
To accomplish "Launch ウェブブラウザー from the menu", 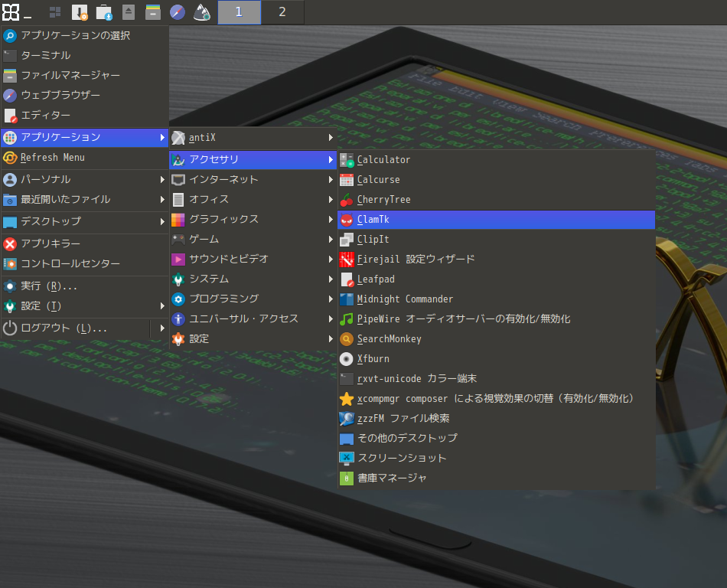I will click(x=84, y=95).
